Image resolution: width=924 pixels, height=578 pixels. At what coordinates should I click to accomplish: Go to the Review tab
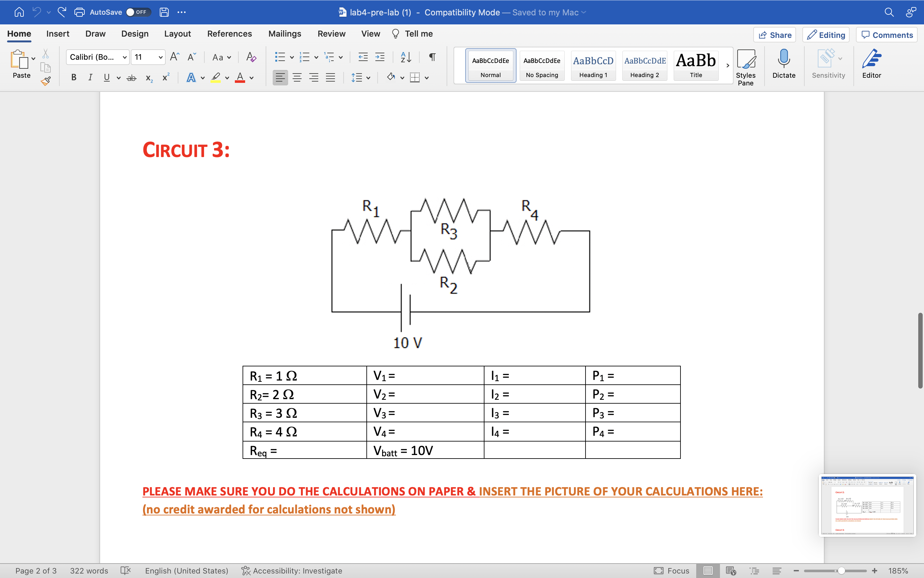tap(331, 34)
